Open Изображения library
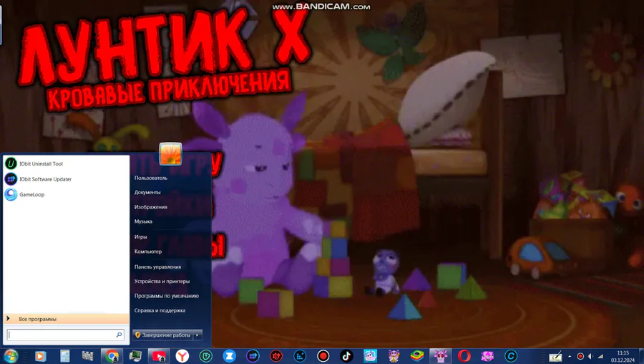This screenshot has height=364, width=644. pyautogui.click(x=150, y=207)
